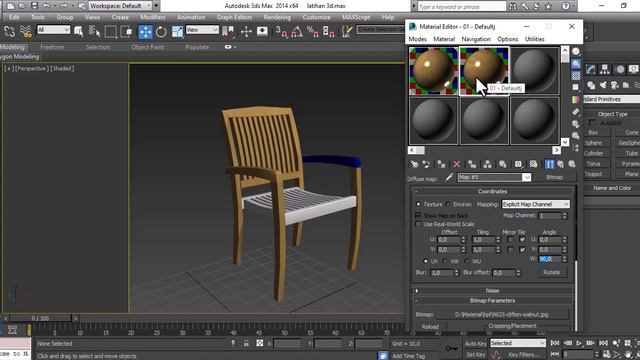The width and height of the screenshot is (640, 360).
Task: Toggle highlighted Show End Result icon
Action: [x=549, y=164]
